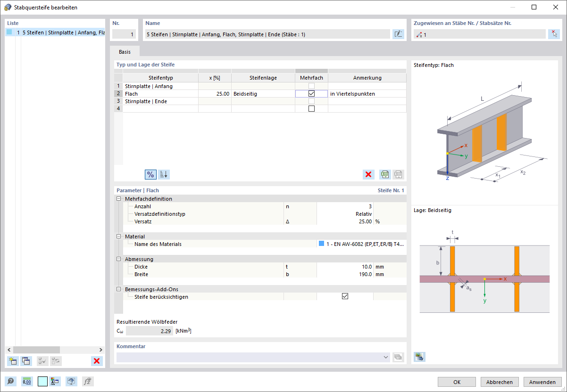The width and height of the screenshot is (567, 392).
Task: Open Name des Materials value selection
Action: point(361,244)
